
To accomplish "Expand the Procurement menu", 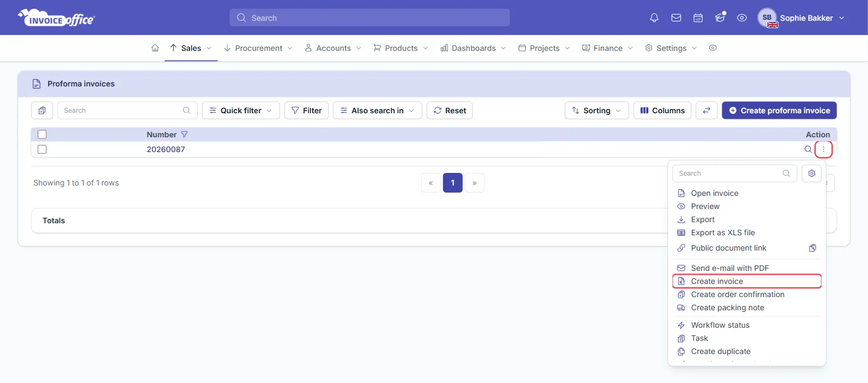I will point(258,48).
